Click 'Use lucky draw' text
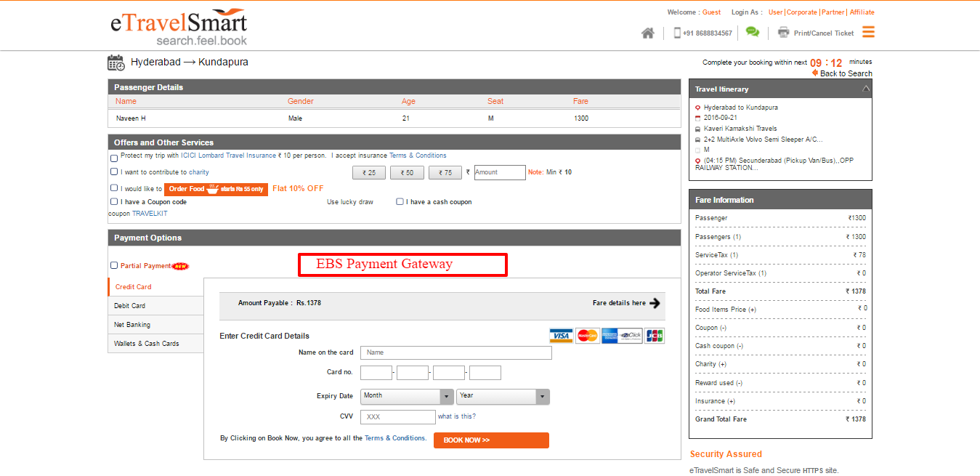The height and width of the screenshot is (476, 980). [350, 202]
